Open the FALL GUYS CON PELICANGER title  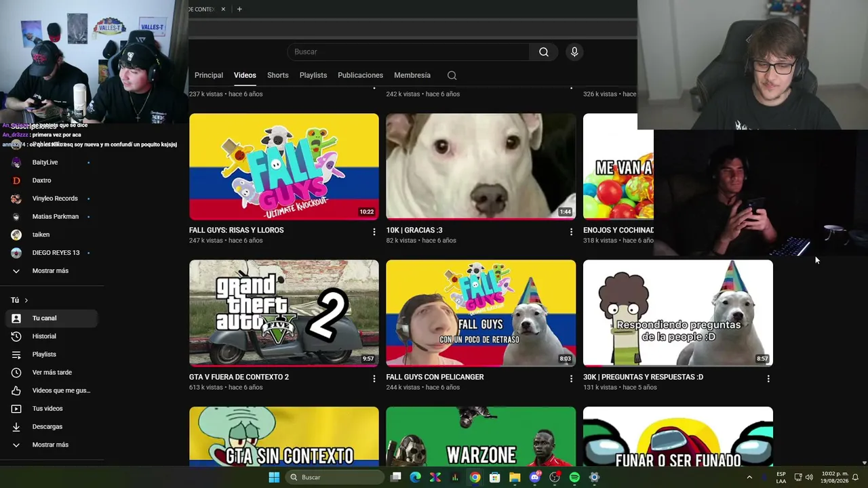pos(435,377)
